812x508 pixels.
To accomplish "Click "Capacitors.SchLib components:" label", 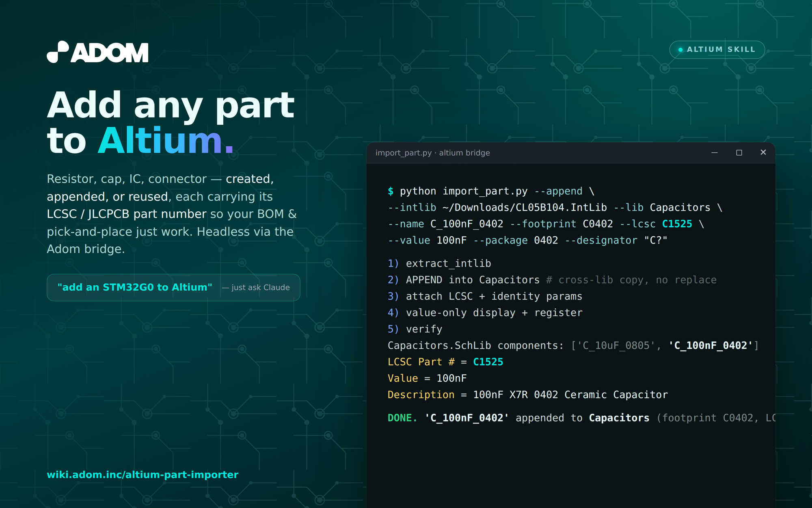I will [x=476, y=345].
